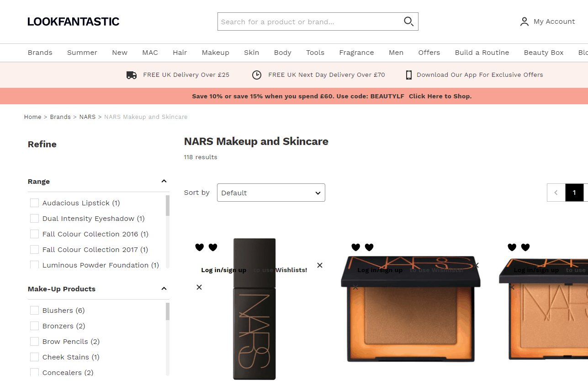
Task: Click first heart icon on NARS bottle product
Action: point(200,247)
